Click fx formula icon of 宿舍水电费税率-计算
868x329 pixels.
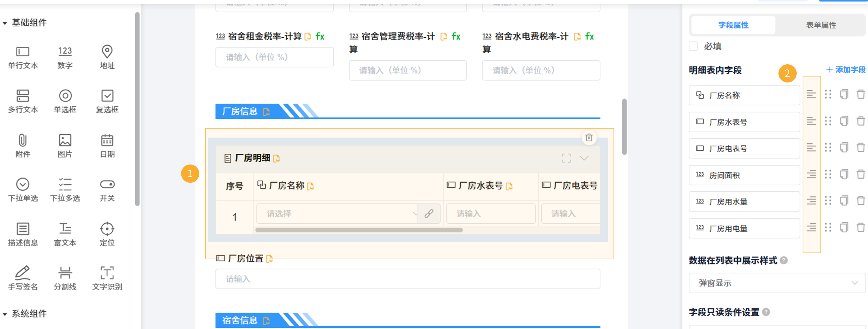pyautogui.click(x=589, y=36)
